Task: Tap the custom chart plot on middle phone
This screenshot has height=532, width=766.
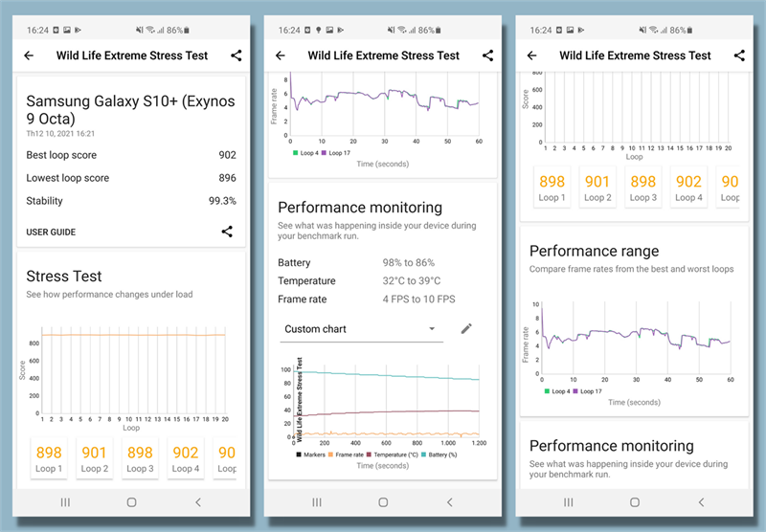Action: click(x=386, y=403)
